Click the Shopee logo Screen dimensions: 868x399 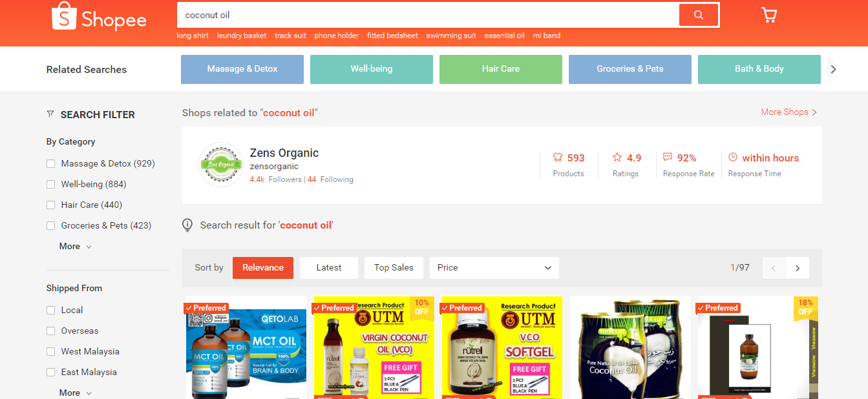[x=99, y=16]
